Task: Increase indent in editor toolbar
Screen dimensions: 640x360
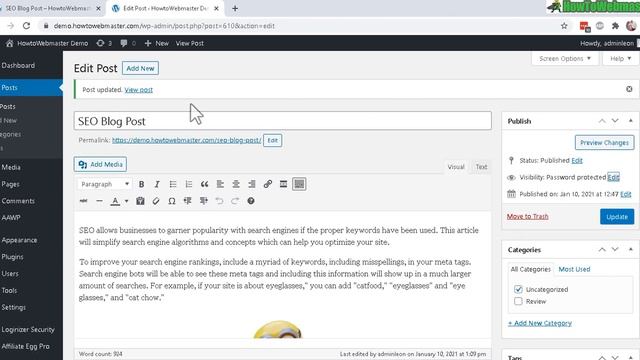Action: [203, 201]
